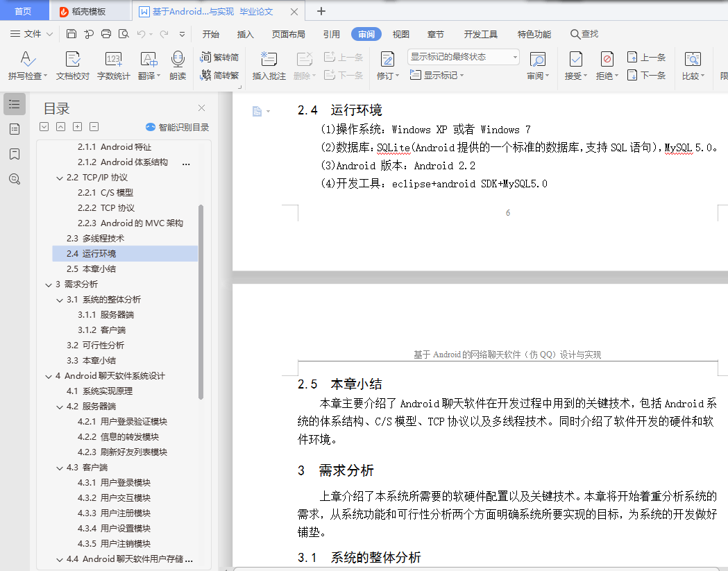Image resolution: width=728 pixels, height=571 pixels.
Task: Click the plus level icon in 目录 panel
Action: 78,127
